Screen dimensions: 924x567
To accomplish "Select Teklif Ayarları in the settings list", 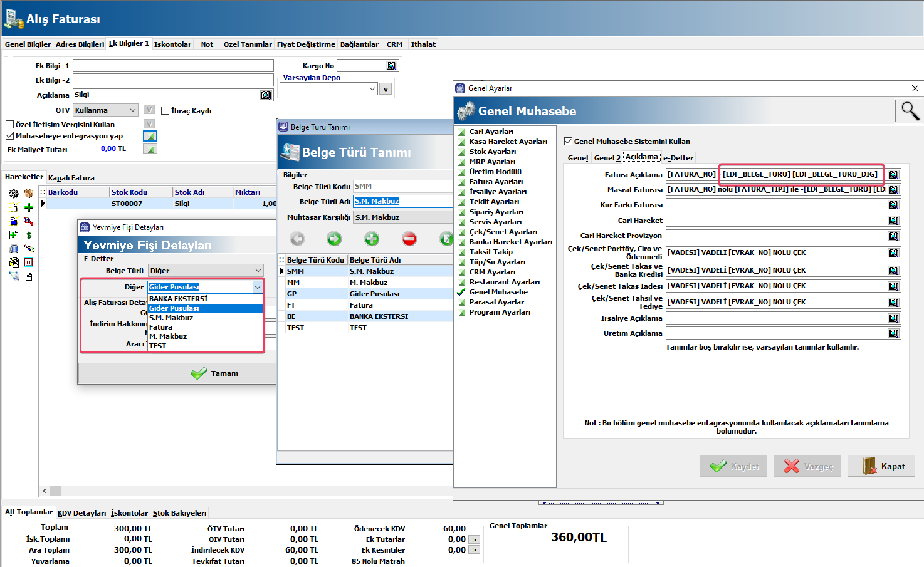I will [494, 202].
